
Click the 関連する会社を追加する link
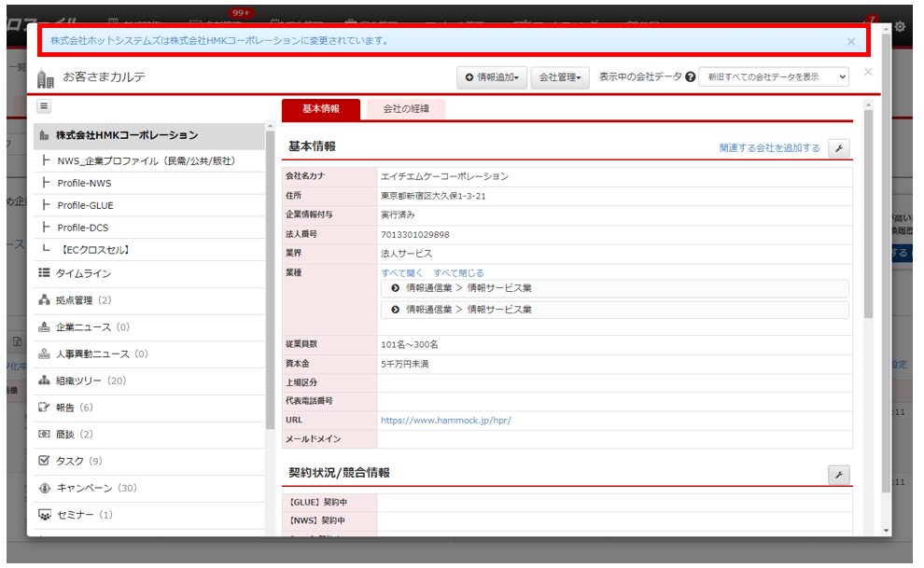(x=770, y=148)
